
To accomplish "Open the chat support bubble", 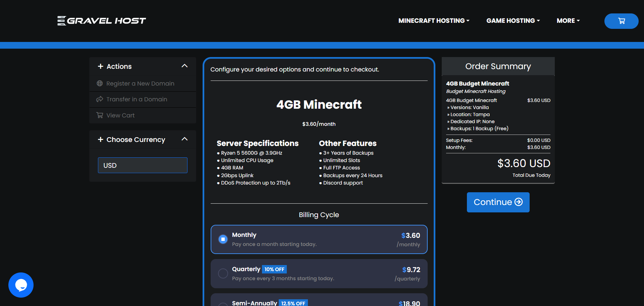I will click(x=21, y=285).
